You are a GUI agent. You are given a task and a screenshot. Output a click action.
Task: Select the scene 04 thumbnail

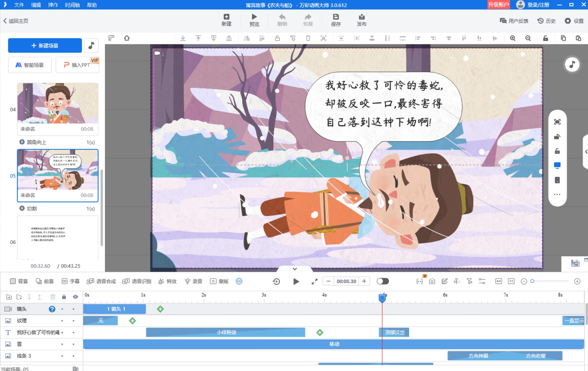(58, 103)
